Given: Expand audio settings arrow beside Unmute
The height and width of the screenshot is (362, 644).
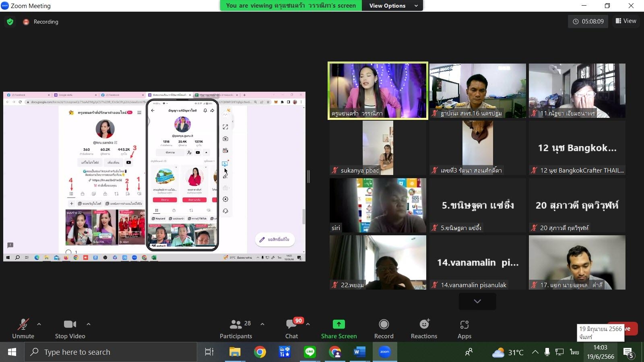Looking at the screenshot, I should tap(39, 324).
